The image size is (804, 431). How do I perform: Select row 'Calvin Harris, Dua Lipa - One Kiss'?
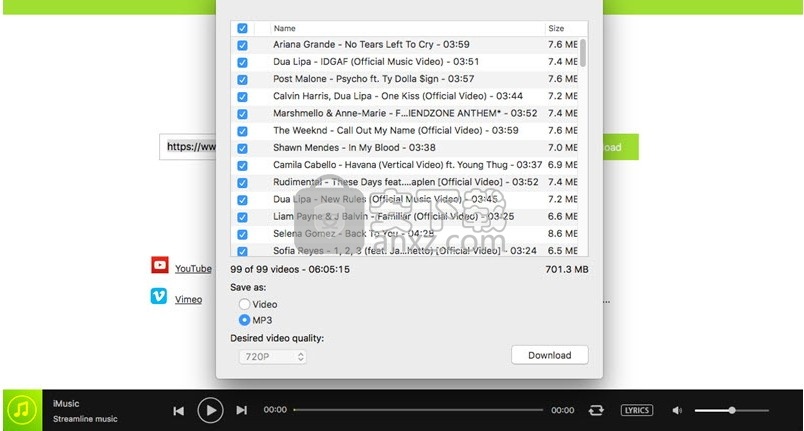tap(405, 96)
